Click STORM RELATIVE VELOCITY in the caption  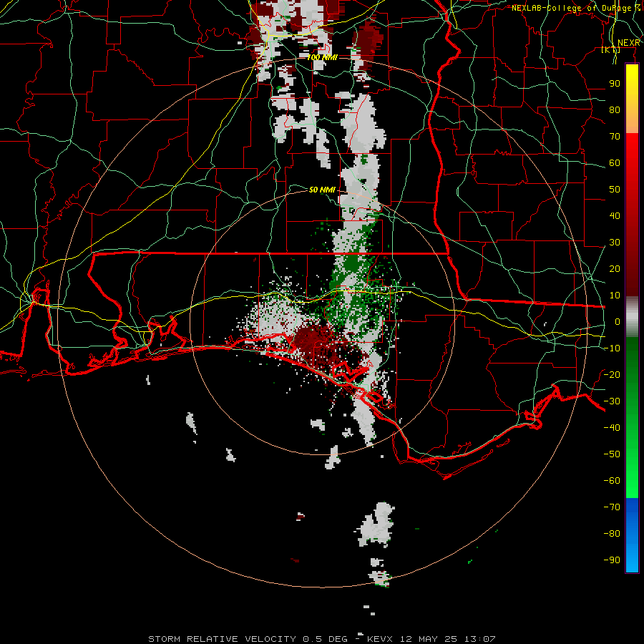(223, 639)
